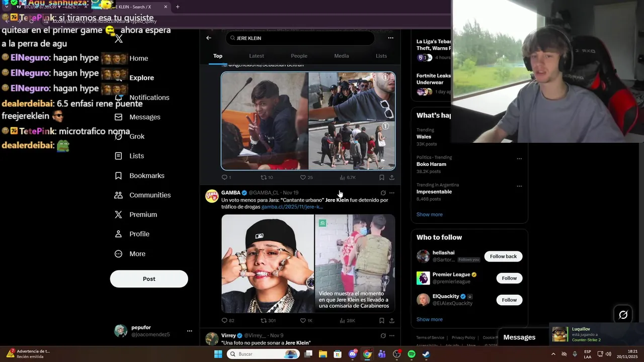
Task: Open the X logo home link
Action: (119, 39)
